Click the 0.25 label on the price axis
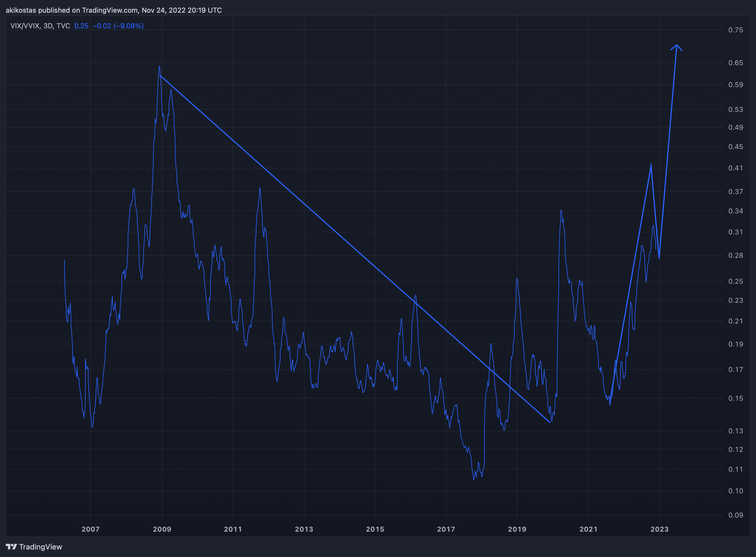This screenshot has height=557, width=756. pos(736,281)
